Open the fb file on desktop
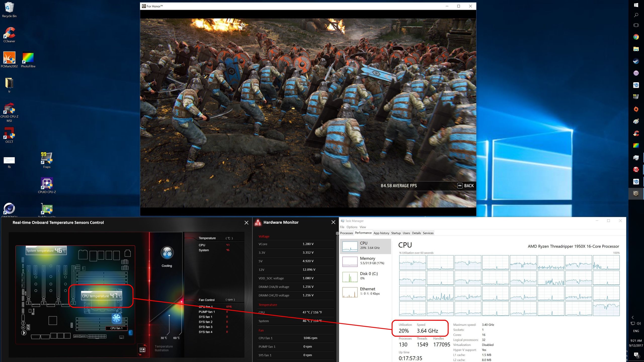The image size is (644, 362). point(9,162)
